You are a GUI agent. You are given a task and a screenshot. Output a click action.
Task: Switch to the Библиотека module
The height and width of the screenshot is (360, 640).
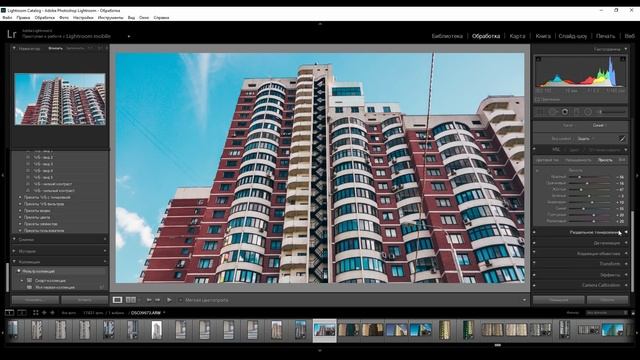447,36
